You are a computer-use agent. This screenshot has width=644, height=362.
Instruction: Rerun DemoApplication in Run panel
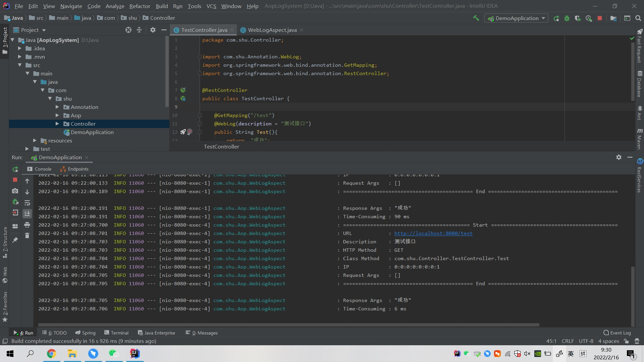(x=15, y=169)
